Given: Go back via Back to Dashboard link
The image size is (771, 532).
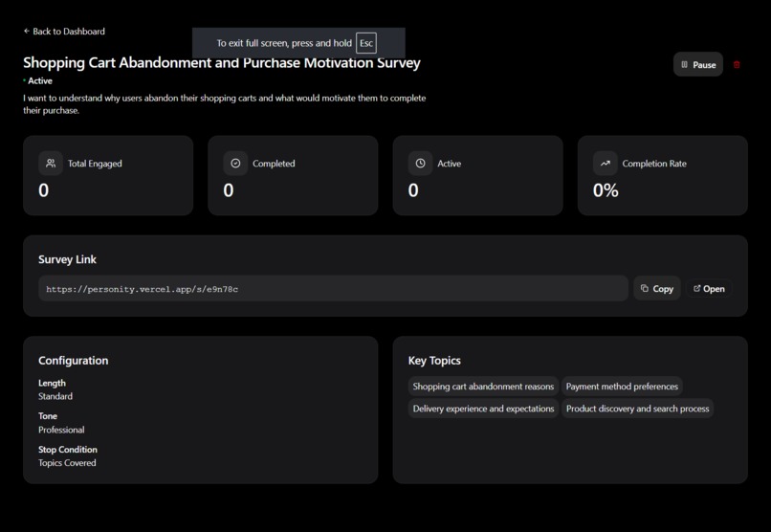Looking at the screenshot, I should point(64,32).
